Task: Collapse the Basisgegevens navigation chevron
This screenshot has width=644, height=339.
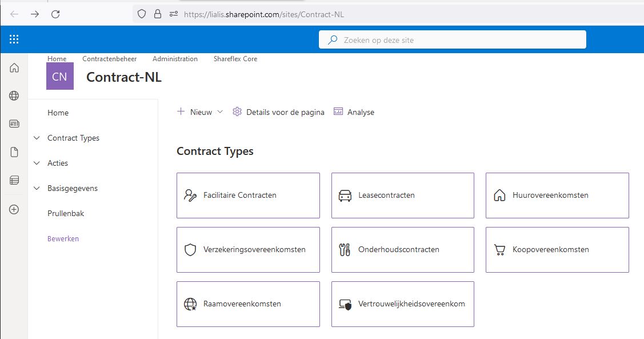Action: (37, 188)
